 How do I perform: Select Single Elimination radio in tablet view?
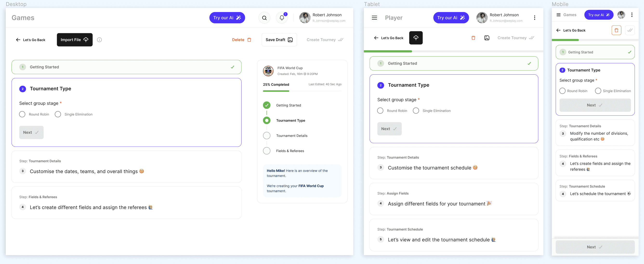click(x=416, y=111)
